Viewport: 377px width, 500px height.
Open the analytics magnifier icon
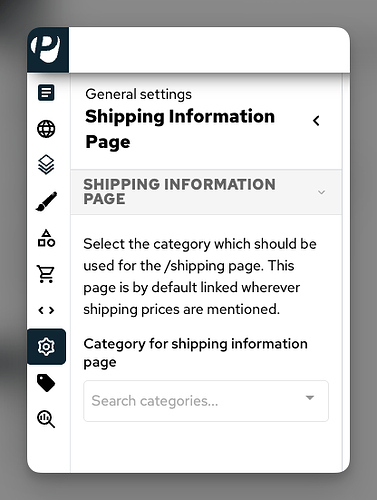46,419
